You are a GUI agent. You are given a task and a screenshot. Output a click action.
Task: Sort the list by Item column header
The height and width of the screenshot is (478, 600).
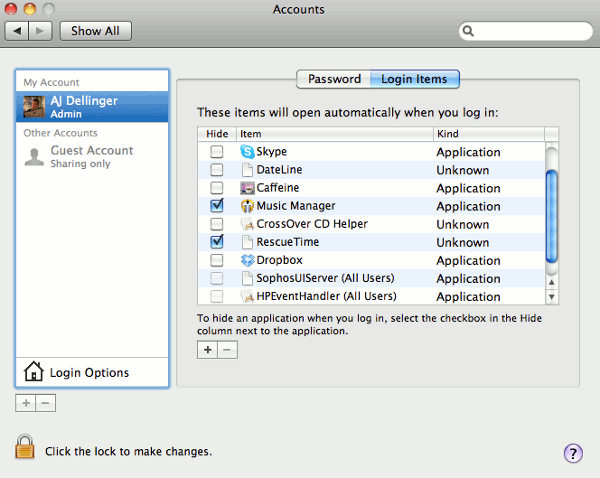tap(334, 133)
